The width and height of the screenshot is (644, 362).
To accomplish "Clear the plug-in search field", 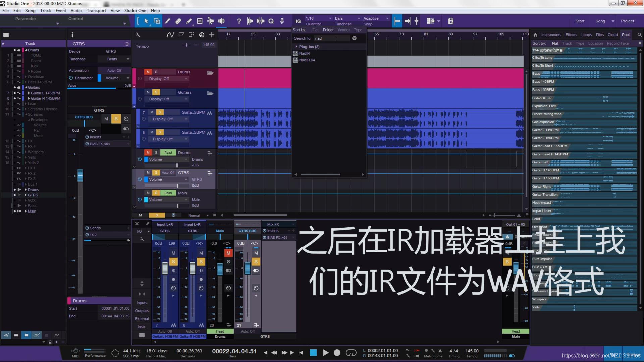I will (354, 38).
